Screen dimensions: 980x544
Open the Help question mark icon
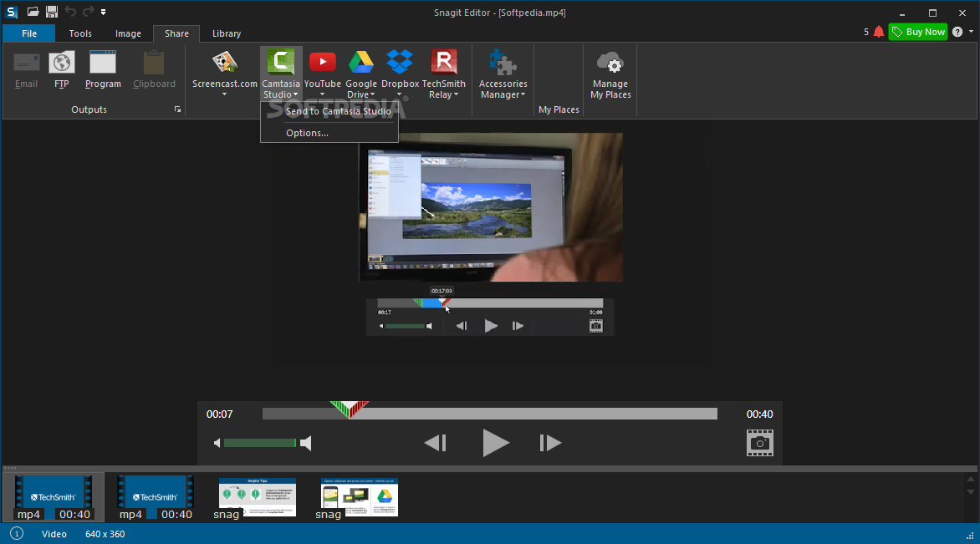[x=957, y=32]
